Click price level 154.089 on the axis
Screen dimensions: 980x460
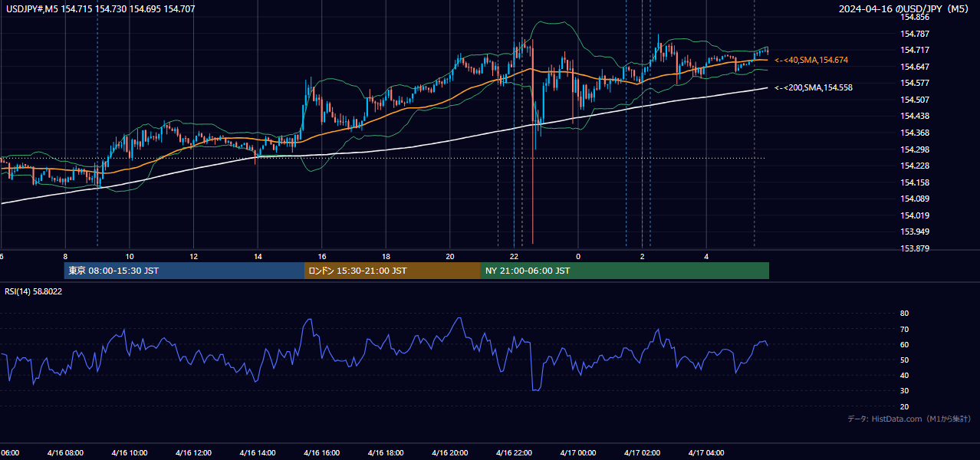click(x=914, y=199)
